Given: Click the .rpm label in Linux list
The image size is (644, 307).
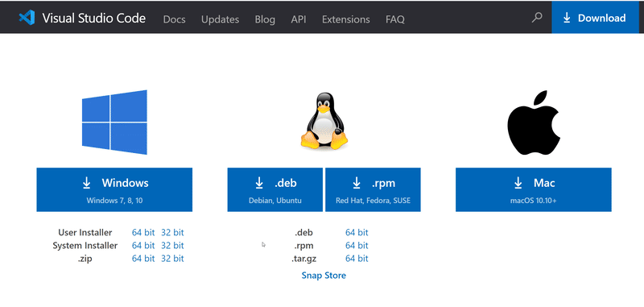Looking at the screenshot, I should (304, 246).
